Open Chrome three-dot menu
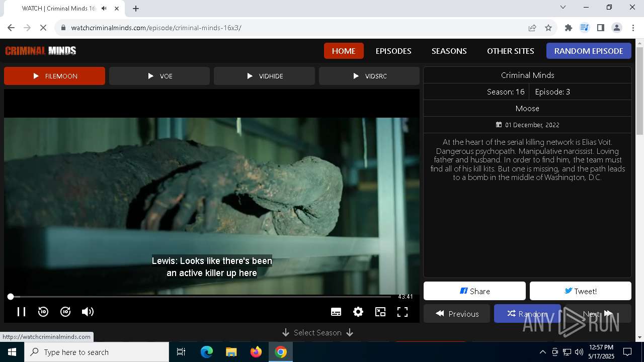The image size is (644, 362). click(633, 28)
